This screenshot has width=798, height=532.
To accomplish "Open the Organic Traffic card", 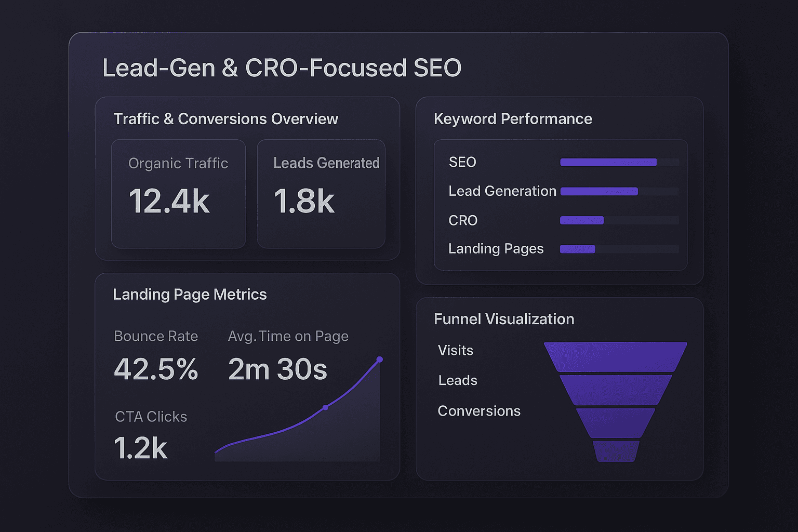I will pos(178,194).
